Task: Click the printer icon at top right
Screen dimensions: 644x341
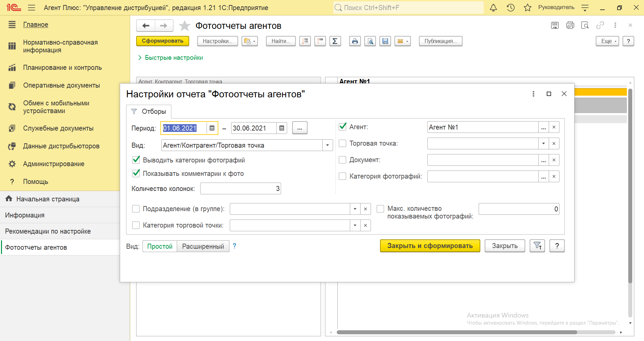Action: pyautogui.click(x=570, y=25)
